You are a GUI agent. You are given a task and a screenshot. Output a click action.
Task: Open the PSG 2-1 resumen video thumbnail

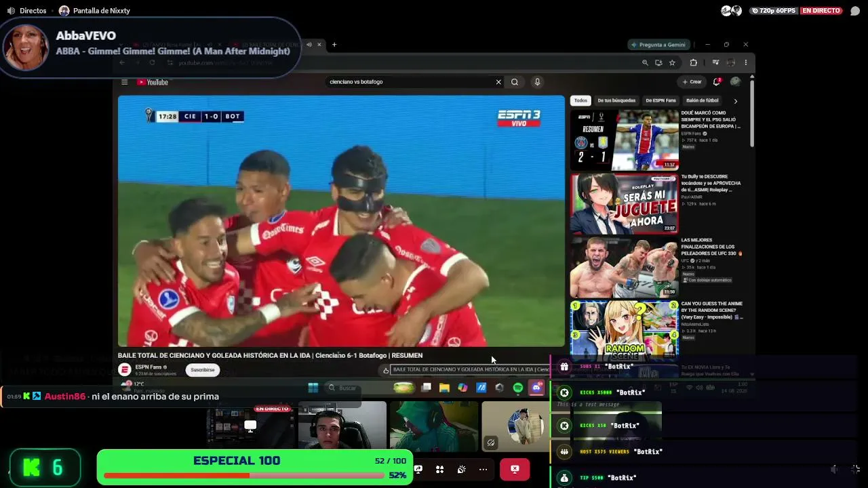pos(624,140)
